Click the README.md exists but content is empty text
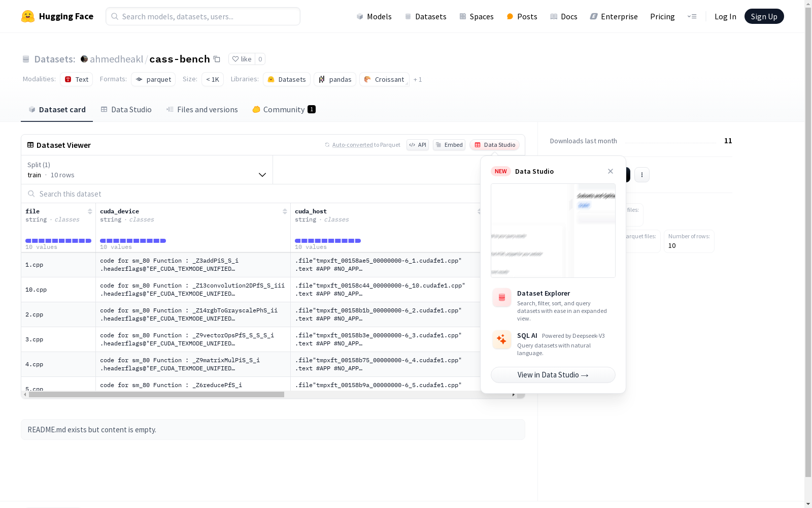The width and height of the screenshot is (812, 508). point(92,430)
